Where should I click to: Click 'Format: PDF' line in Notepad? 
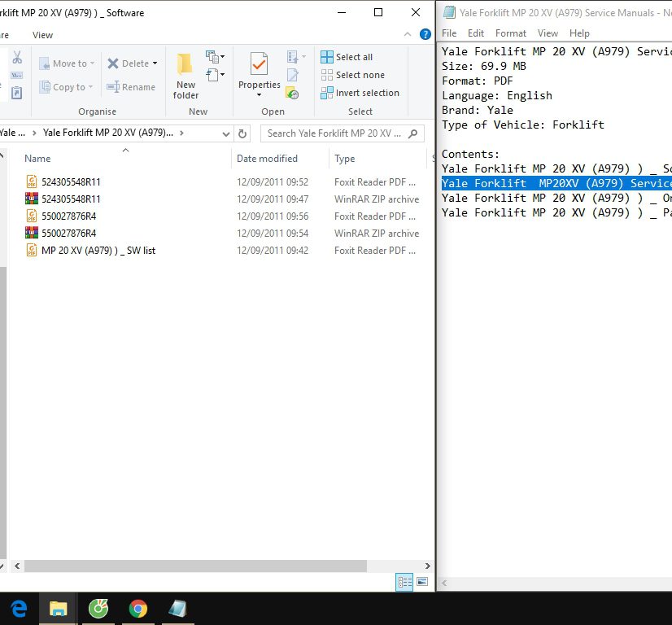[477, 81]
